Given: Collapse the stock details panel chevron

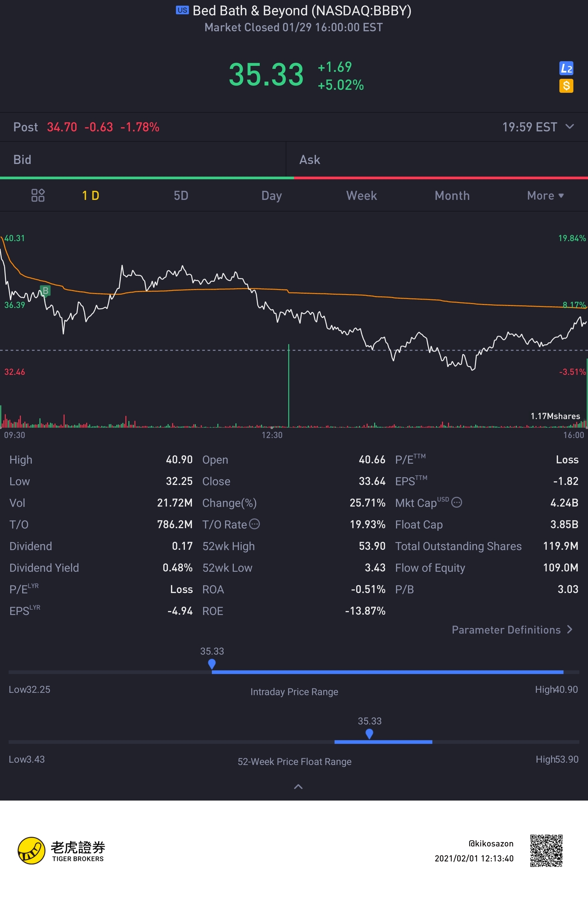Looking at the screenshot, I should (298, 787).
